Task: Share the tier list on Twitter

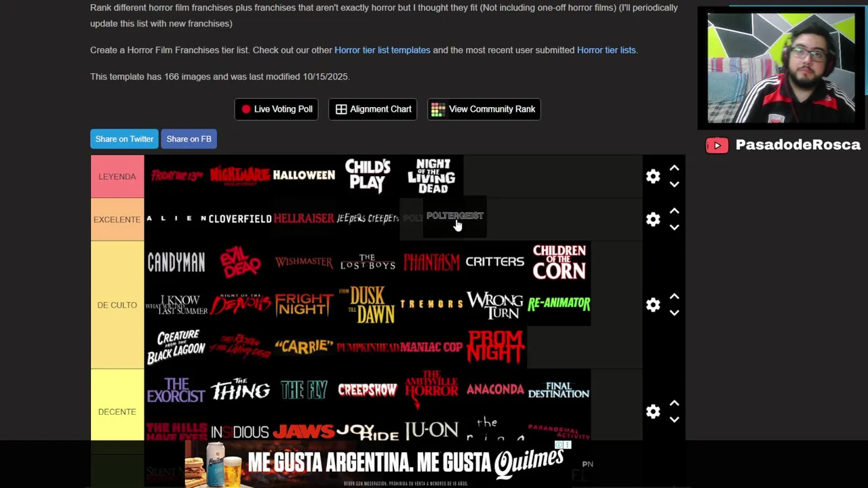Action: tap(124, 139)
